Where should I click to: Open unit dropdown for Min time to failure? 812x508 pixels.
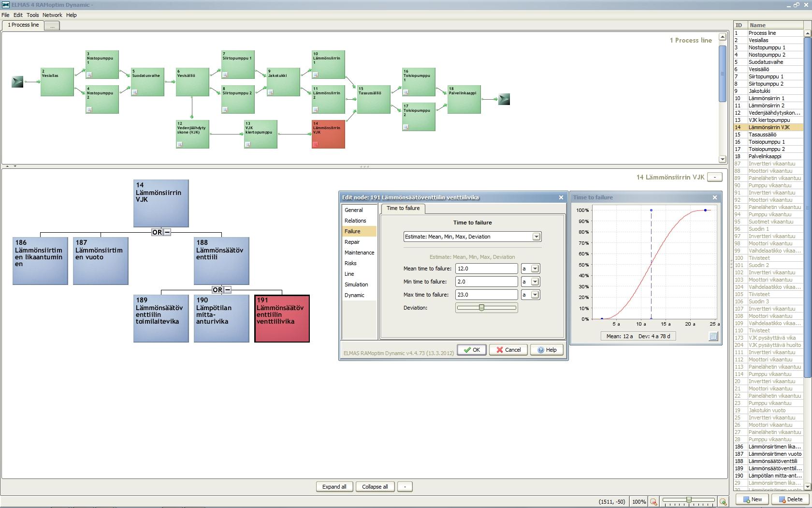(535, 282)
